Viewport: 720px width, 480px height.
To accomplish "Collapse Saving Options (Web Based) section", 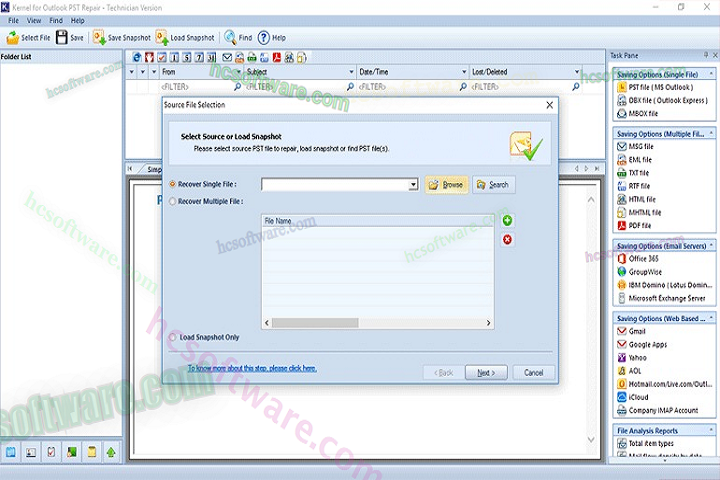I will pos(711,318).
